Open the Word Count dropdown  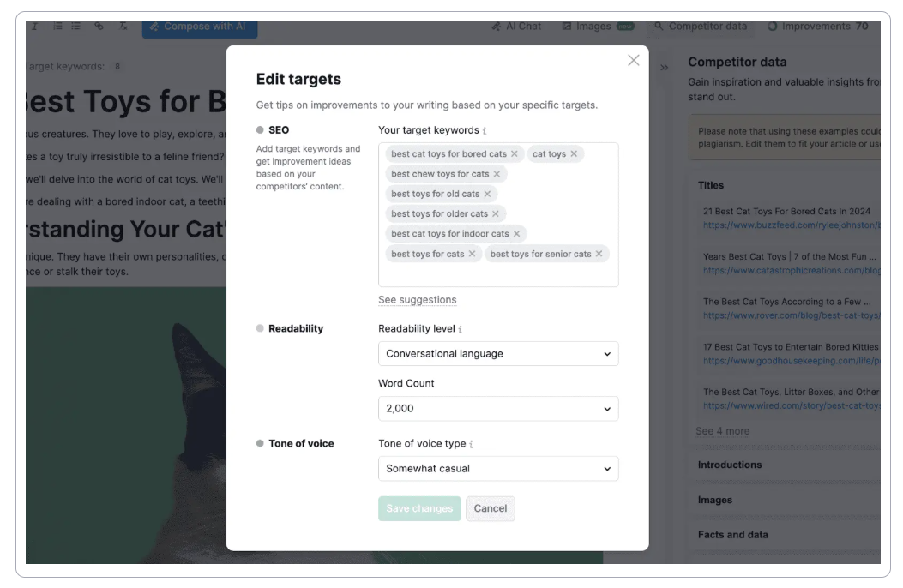(498, 409)
